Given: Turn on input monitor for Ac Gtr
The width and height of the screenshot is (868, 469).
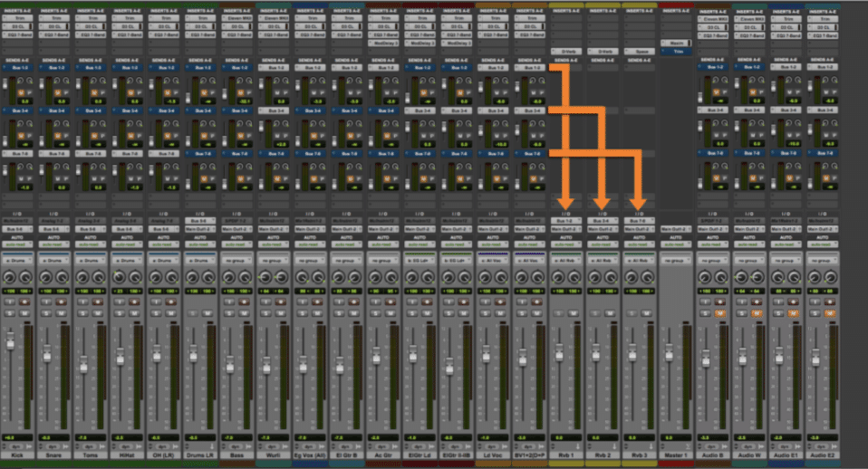Looking at the screenshot, I should click(375, 302).
